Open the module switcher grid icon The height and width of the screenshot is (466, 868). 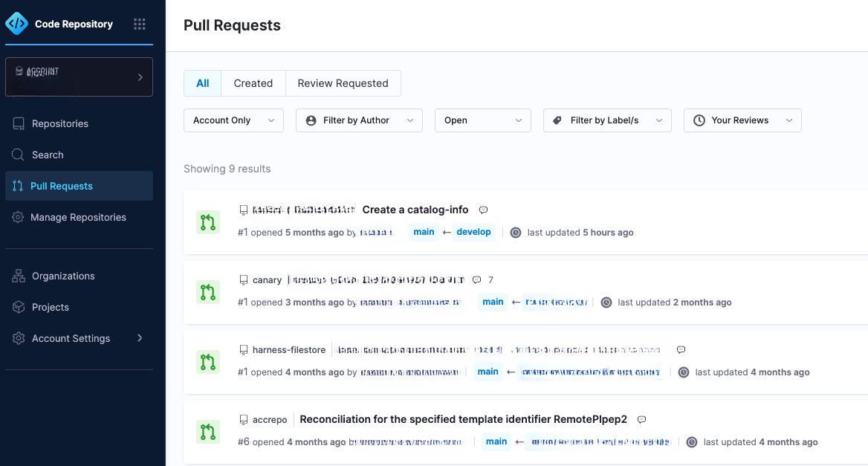pyautogui.click(x=139, y=25)
